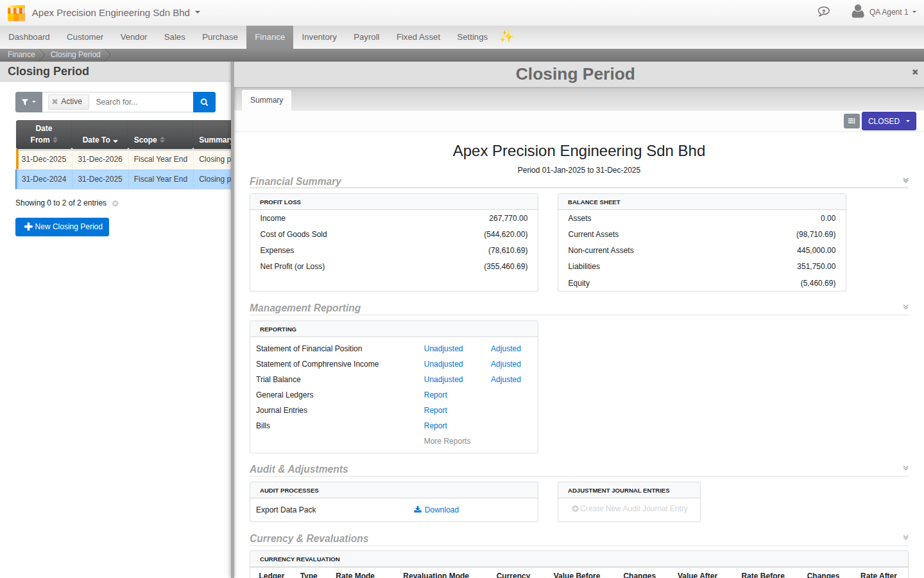Click the Period 01-Jan-2025 to 31-Dec-2025 text

click(579, 170)
